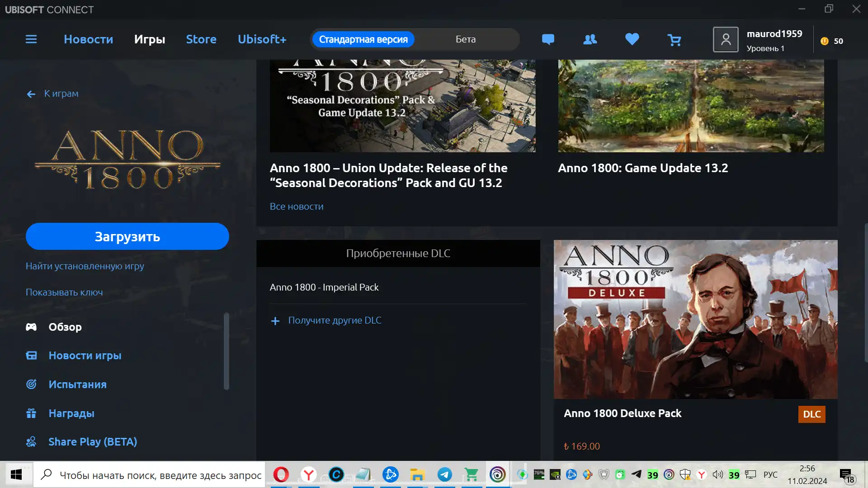Click the Ubisoft Connect taskbar icon
868x488 pixels.
coord(498,474)
